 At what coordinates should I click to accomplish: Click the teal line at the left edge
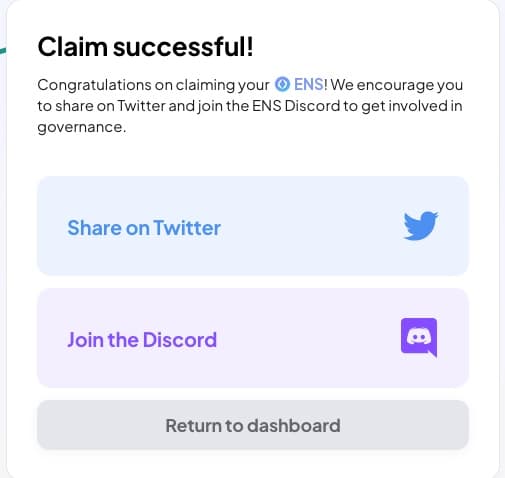[3, 51]
